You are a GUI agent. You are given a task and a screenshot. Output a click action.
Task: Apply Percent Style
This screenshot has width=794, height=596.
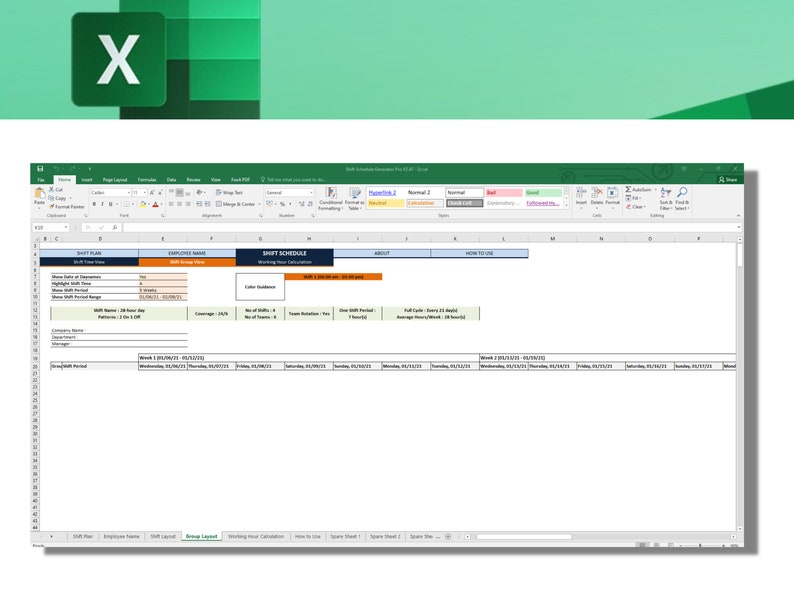[x=283, y=204]
